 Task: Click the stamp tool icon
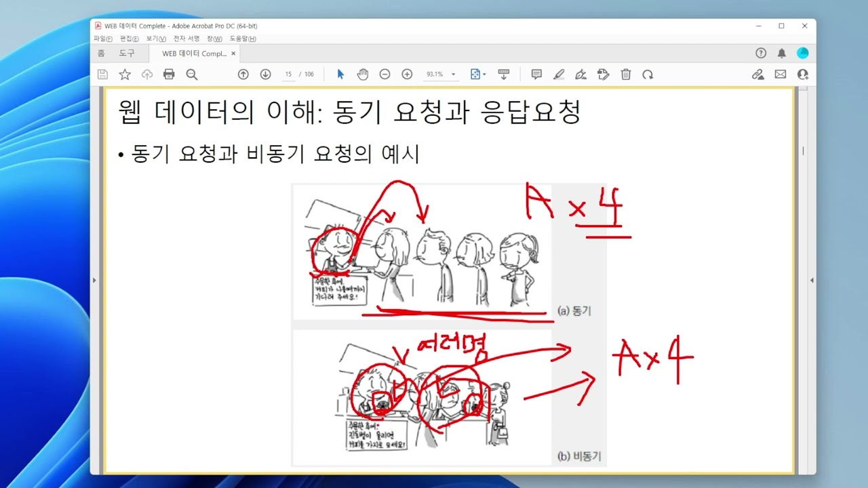coord(603,74)
